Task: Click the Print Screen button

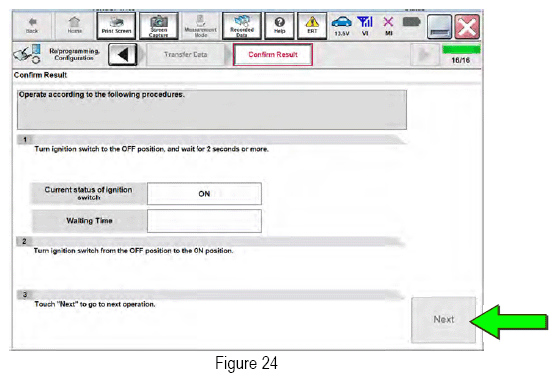Action: pyautogui.click(x=116, y=26)
